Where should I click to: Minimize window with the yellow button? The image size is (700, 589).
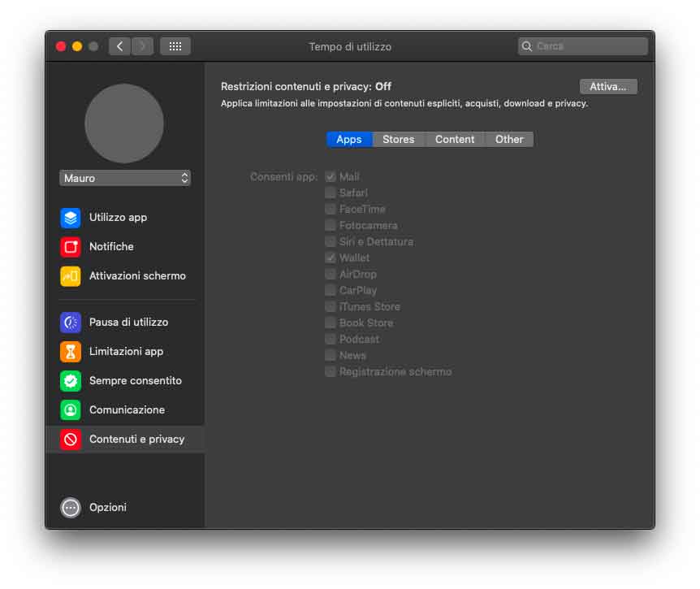(x=77, y=46)
